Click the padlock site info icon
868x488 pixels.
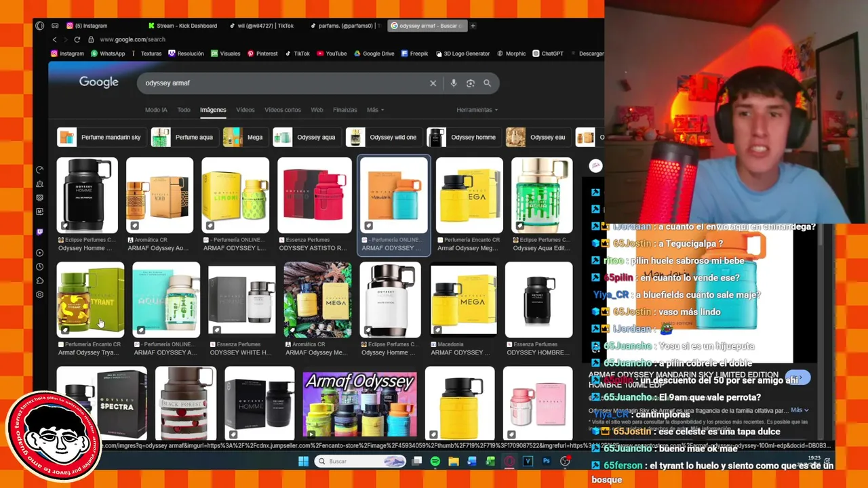[91, 39]
